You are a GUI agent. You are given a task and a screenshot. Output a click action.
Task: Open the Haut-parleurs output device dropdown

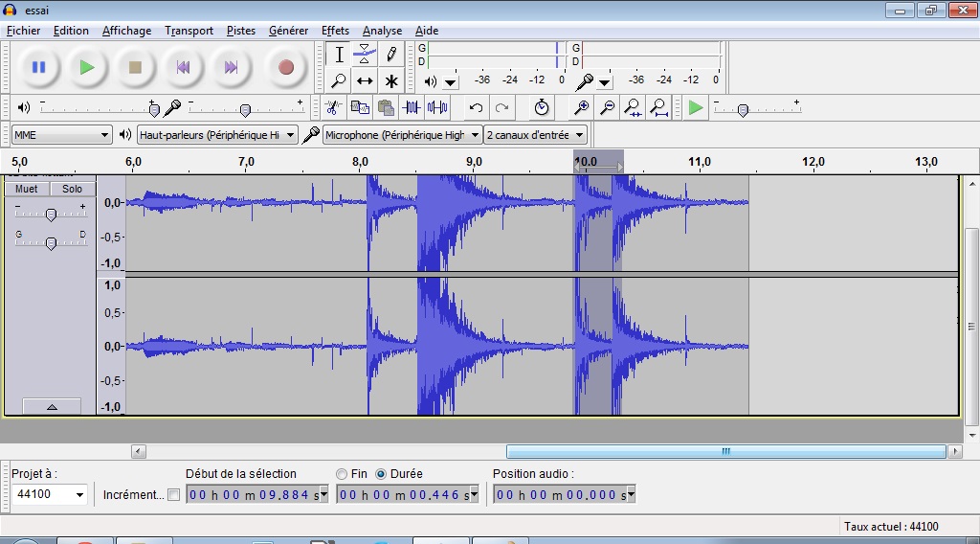point(217,134)
